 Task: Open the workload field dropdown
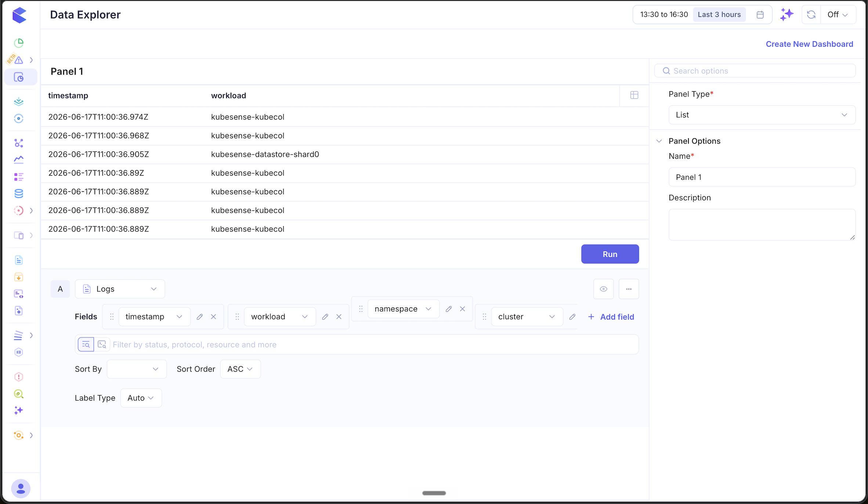click(280, 317)
